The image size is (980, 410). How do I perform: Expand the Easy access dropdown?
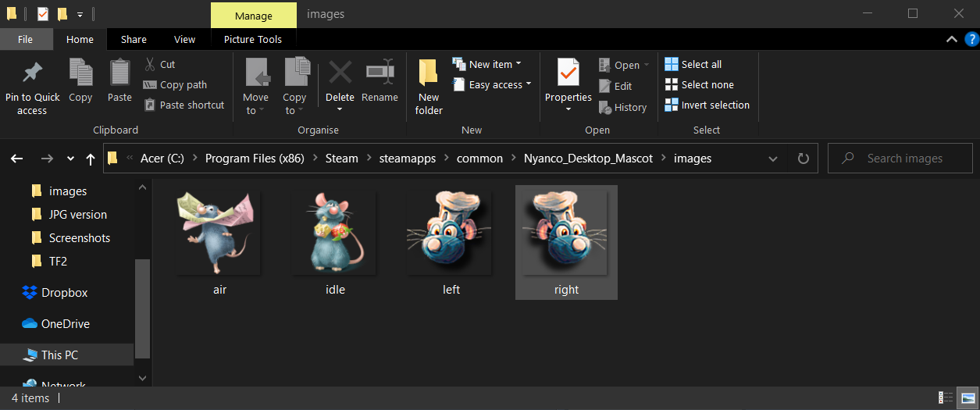click(x=528, y=84)
